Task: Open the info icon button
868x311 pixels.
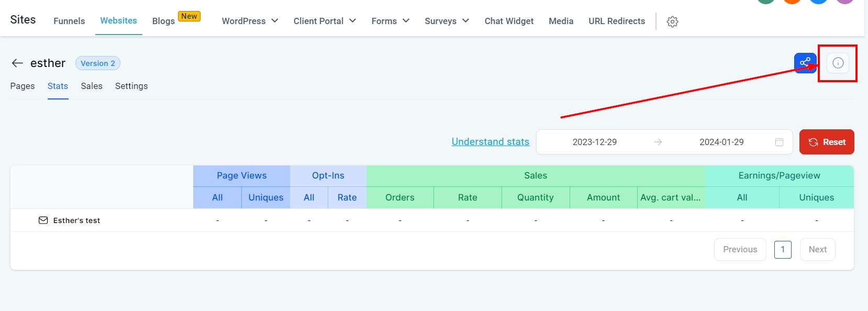Action: click(x=838, y=63)
